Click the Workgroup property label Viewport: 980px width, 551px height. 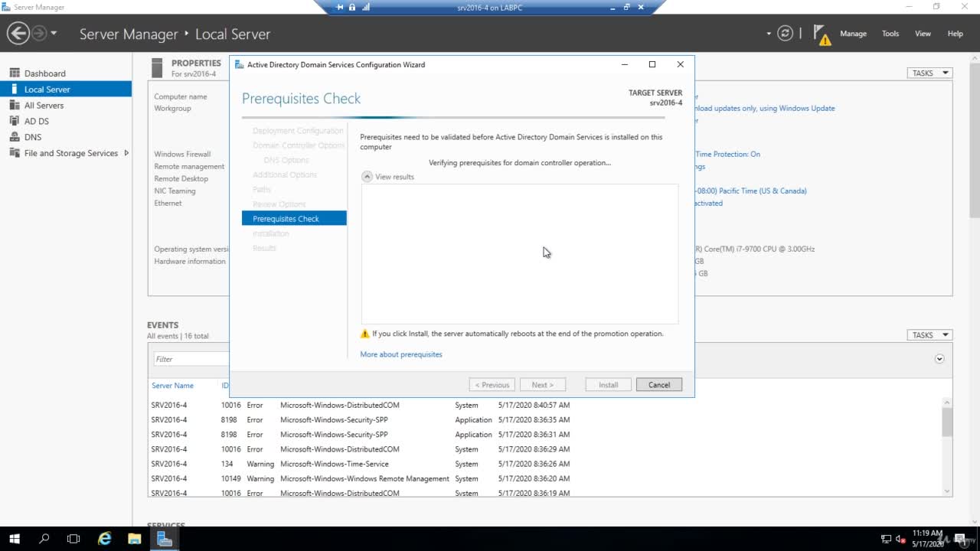tap(172, 108)
